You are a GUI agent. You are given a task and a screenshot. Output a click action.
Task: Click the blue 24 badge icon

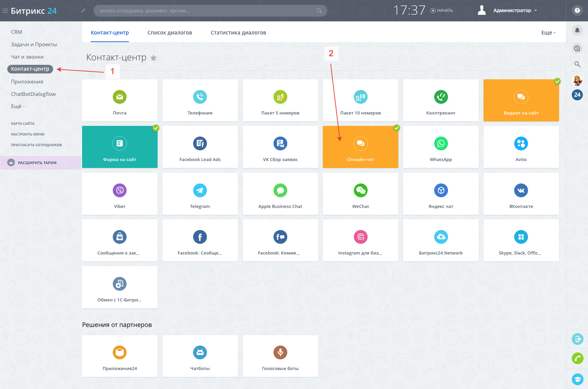coord(577,94)
